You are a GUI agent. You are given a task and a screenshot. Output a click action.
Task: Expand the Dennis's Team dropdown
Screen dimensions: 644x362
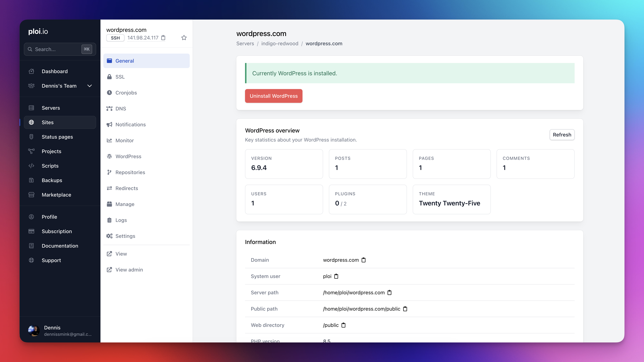(x=89, y=86)
